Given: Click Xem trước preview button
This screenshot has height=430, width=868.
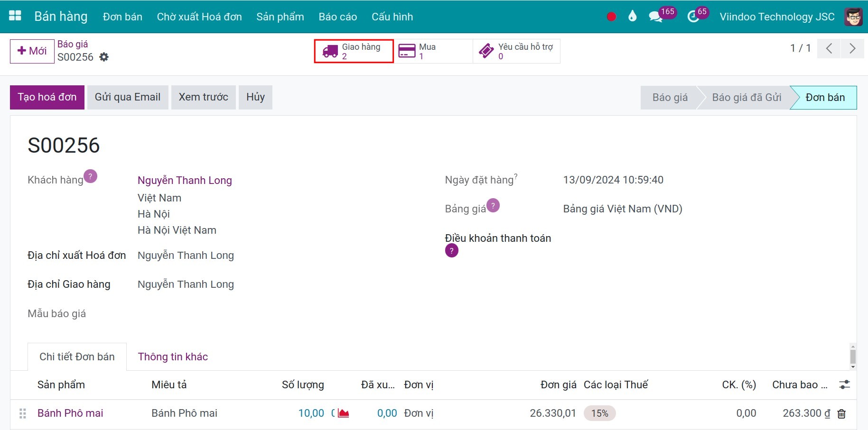Looking at the screenshot, I should tap(204, 97).
